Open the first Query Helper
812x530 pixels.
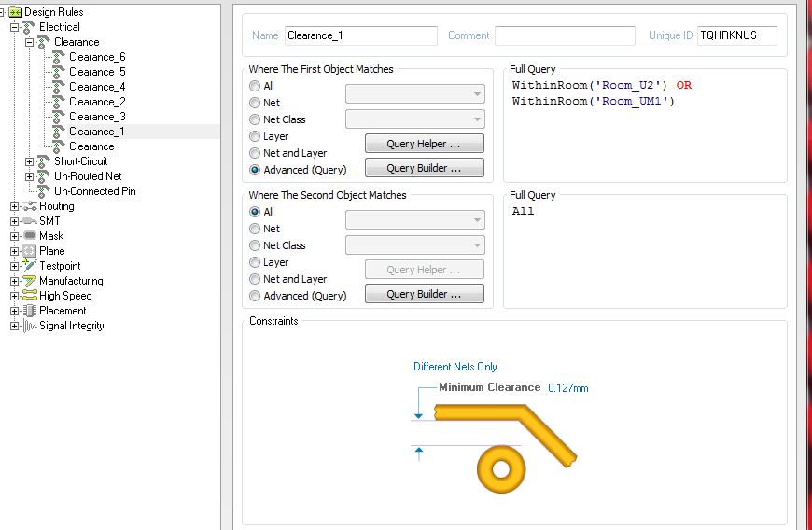424,145
